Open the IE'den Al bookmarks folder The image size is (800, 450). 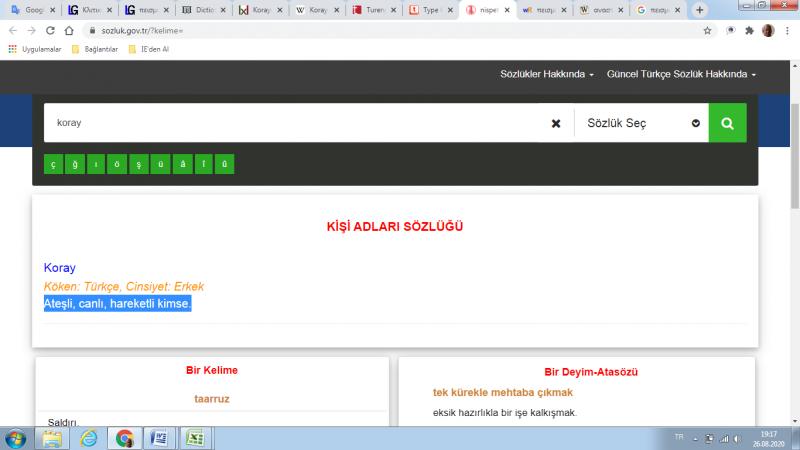pos(148,49)
